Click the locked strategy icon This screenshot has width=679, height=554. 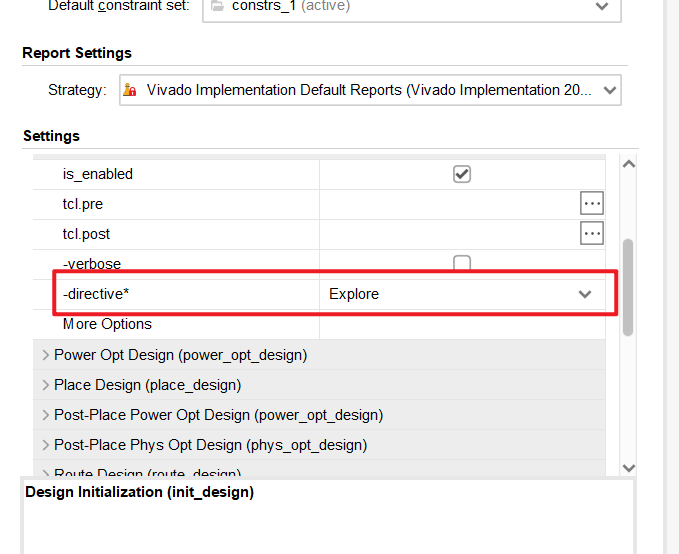(x=129, y=90)
